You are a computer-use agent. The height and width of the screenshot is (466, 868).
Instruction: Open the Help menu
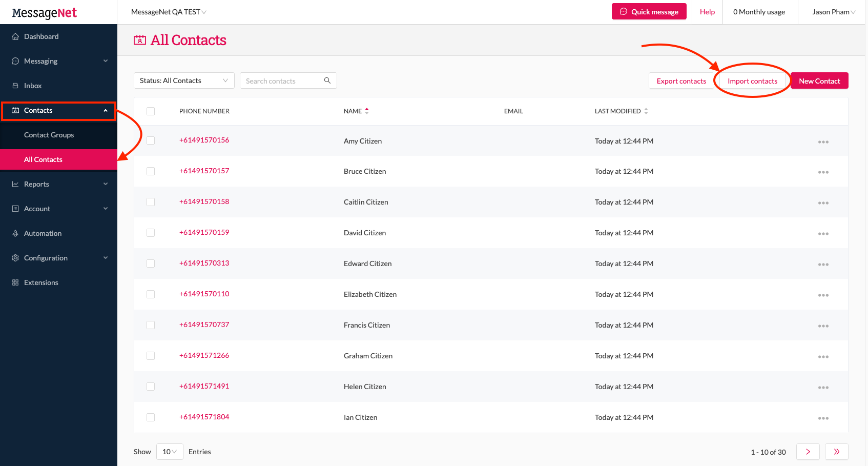click(x=707, y=12)
